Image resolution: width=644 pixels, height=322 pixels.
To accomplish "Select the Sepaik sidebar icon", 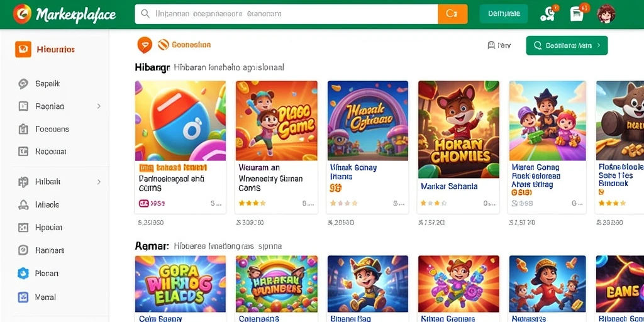I will [23, 84].
